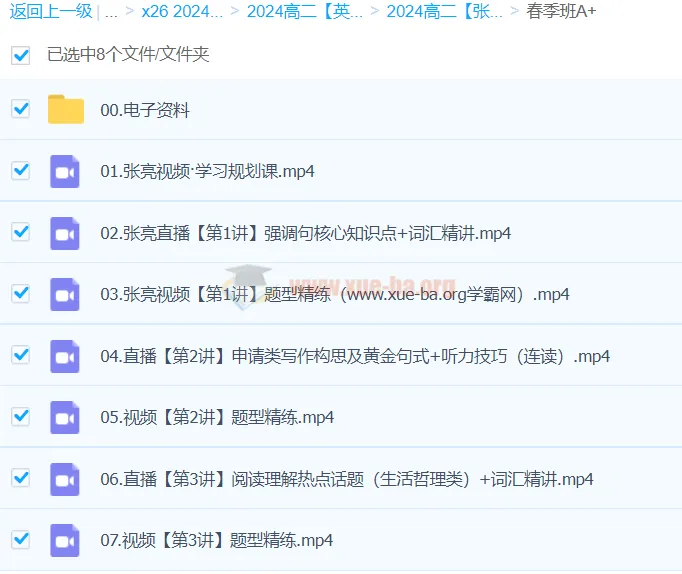Click video icon for 05.视频 第2讲 file
The width and height of the screenshot is (682, 574).
pos(65,417)
